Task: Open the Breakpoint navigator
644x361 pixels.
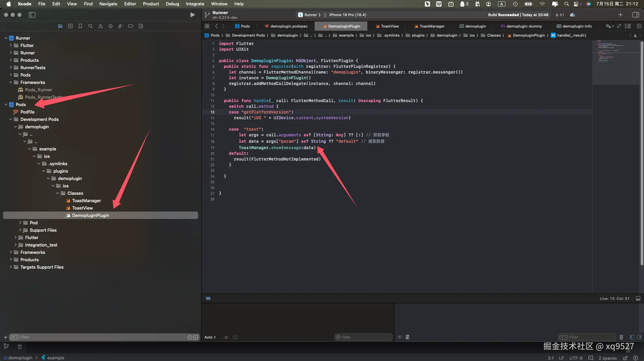Action: pos(131,26)
